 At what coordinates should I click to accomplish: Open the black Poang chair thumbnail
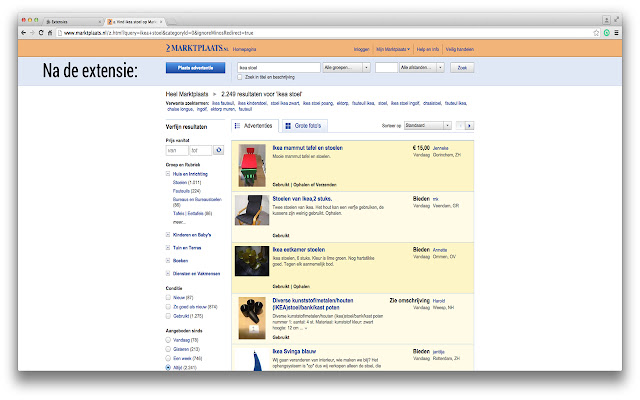[252, 210]
